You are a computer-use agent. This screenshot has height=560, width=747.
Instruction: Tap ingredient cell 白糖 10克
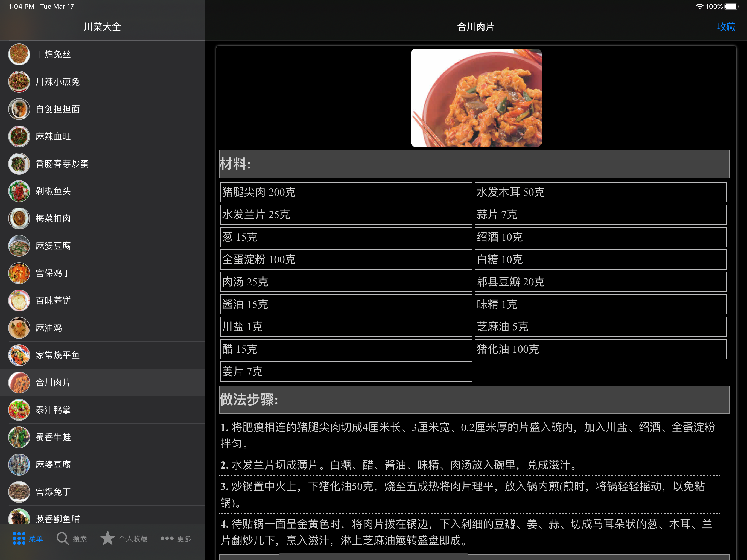[601, 259]
